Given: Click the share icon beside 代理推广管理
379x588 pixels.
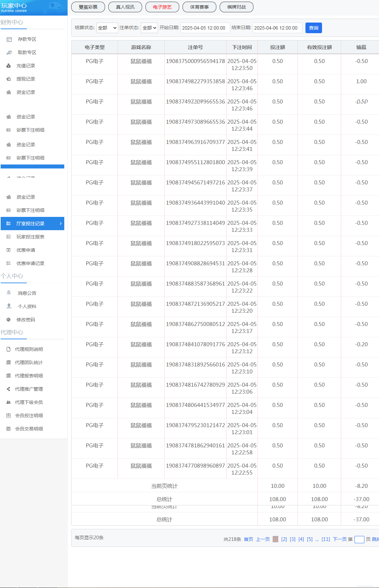Looking at the screenshot, I should tap(9, 389).
